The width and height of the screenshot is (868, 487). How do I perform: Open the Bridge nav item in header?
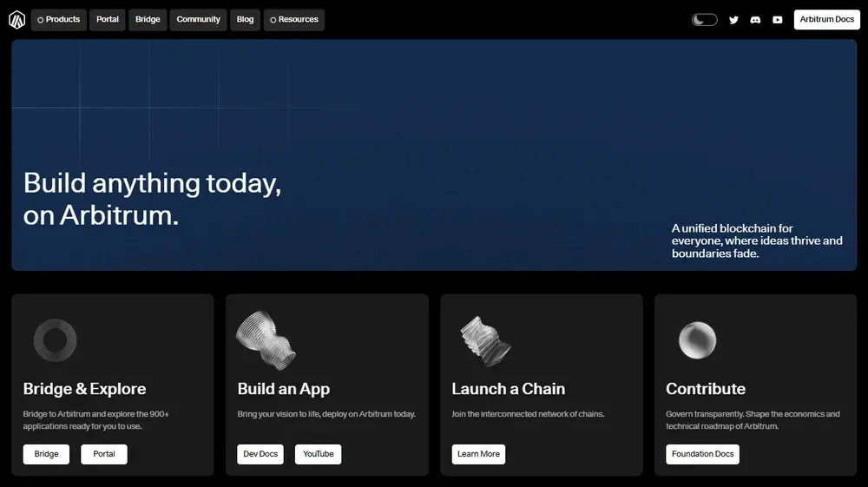148,19
